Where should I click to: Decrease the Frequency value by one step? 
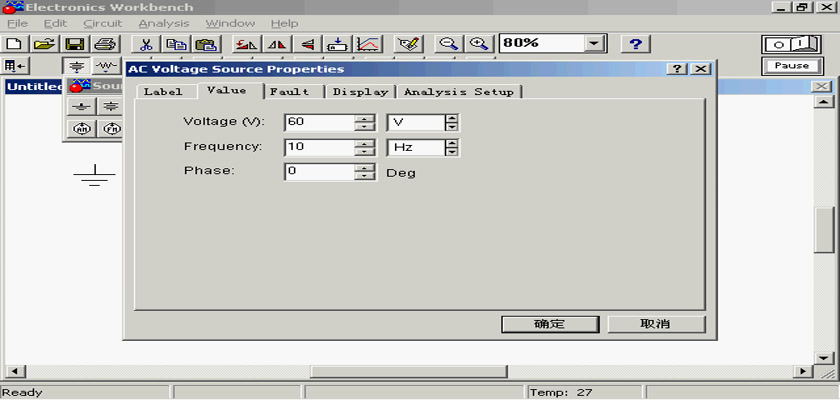(x=365, y=152)
